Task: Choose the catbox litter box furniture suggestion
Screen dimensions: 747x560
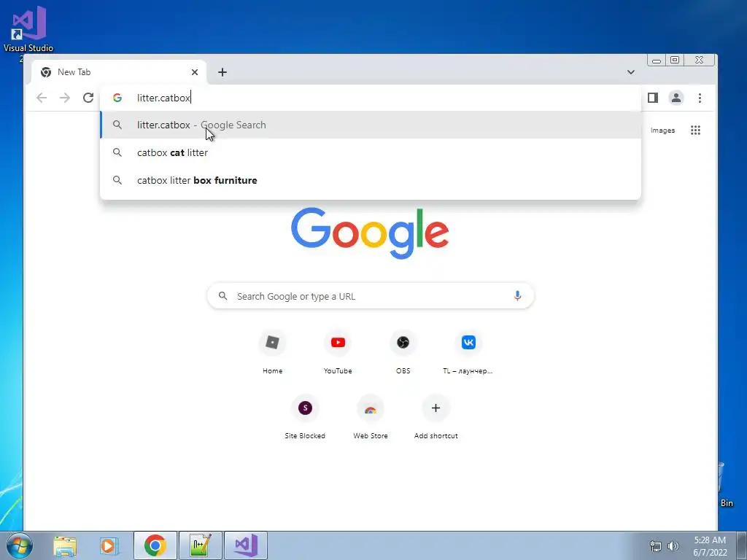Action: point(370,180)
